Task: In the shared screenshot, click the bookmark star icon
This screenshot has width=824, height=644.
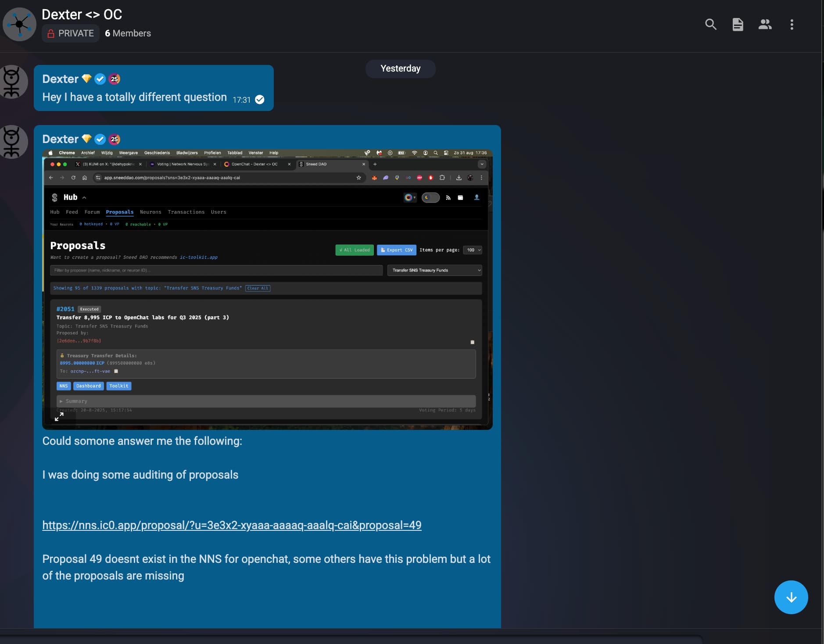Action: coord(358,178)
